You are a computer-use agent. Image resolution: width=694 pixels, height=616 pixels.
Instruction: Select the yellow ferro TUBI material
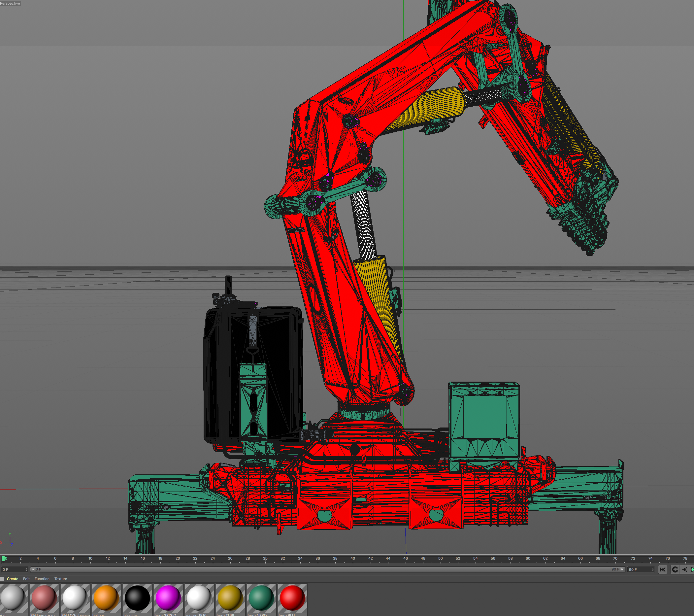230,597
